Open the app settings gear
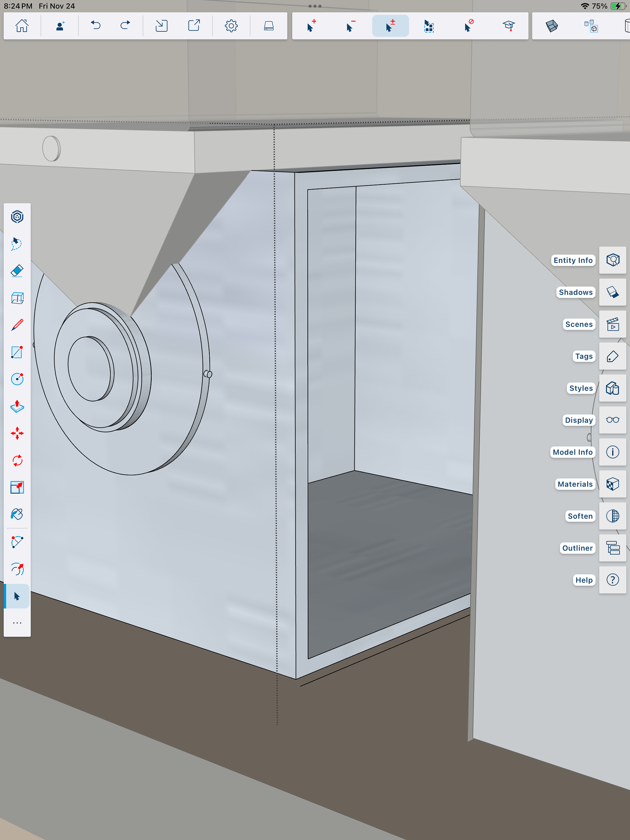The width and height of the screenshot is (630, 840). click(231, 26)
